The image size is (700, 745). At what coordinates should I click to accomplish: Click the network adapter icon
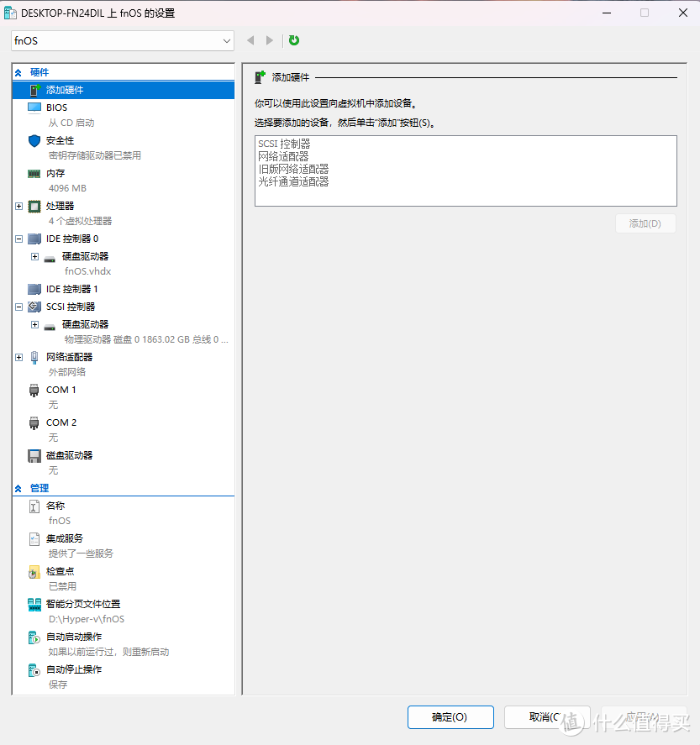34,357
